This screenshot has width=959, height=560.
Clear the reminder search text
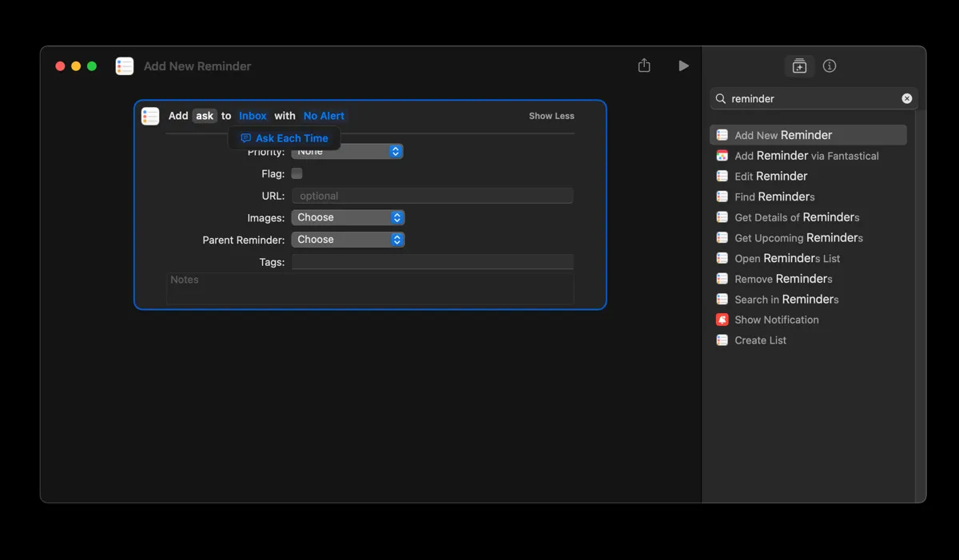tap(907, 98)
